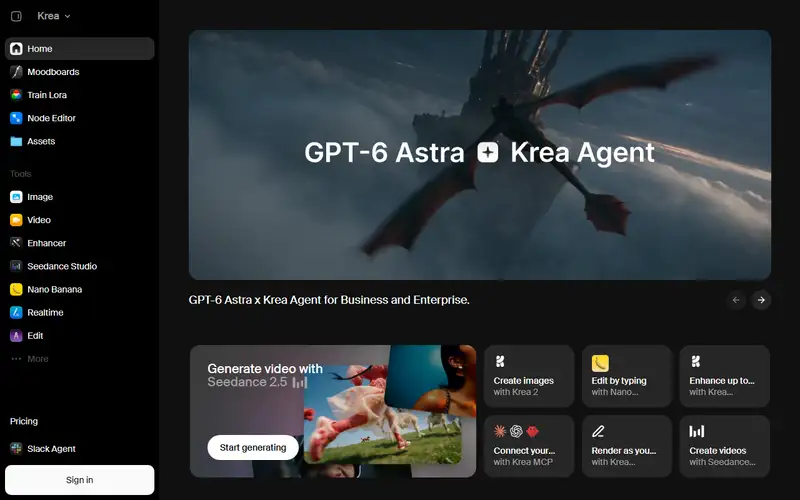The image size is (800, 500).
Task: Click the banner caption about Business and Enterprise
Action: 329,299
